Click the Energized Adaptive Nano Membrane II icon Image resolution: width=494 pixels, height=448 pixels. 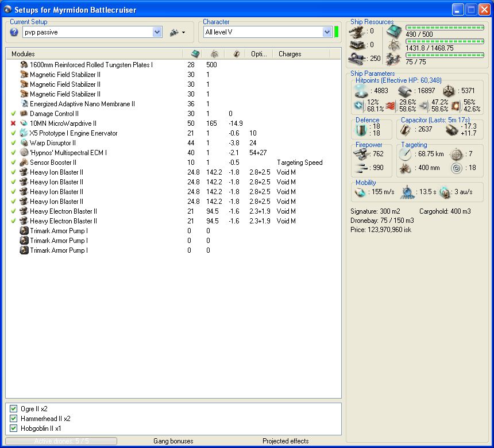click(x=24, y=103)
